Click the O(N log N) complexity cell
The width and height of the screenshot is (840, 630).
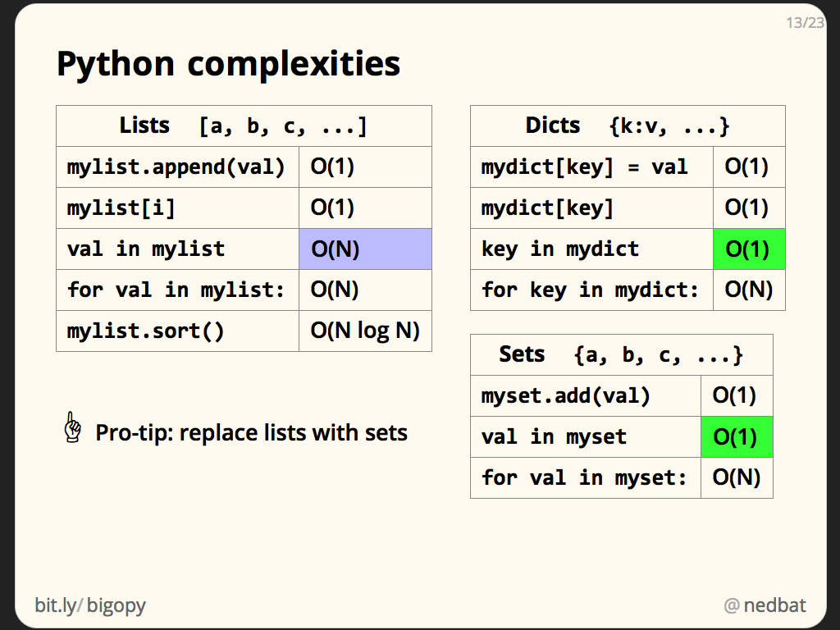click(x=365, y=331)
